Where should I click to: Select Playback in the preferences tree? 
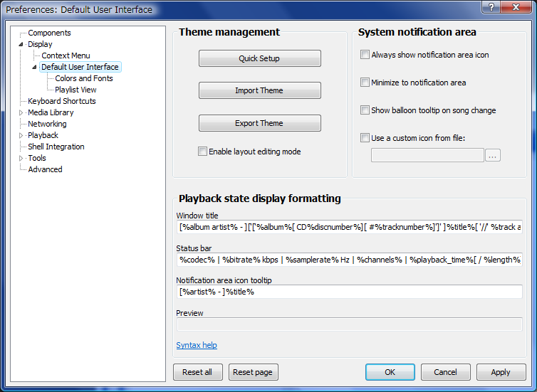(x=43, y=135)
